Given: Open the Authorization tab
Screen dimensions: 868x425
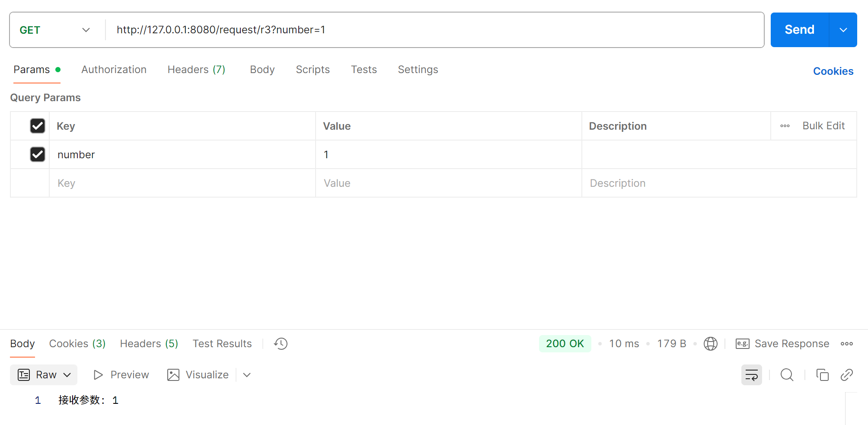Looking at the screenshot, I should coord(114,70).
